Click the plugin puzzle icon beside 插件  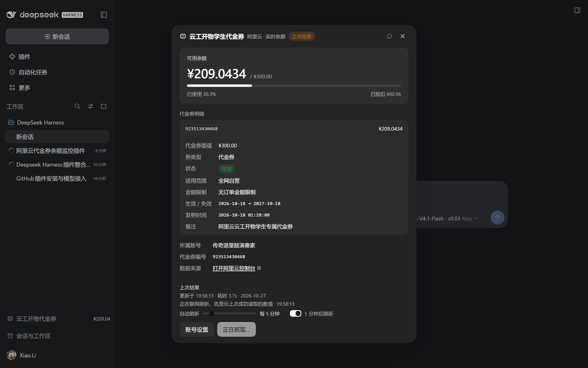[x=12, y=57]
